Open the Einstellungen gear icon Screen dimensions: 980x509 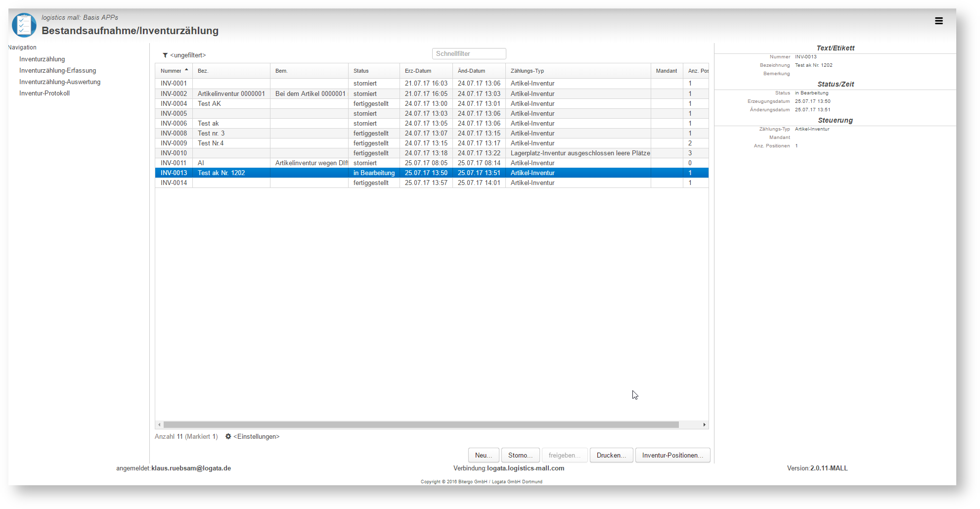228,436
